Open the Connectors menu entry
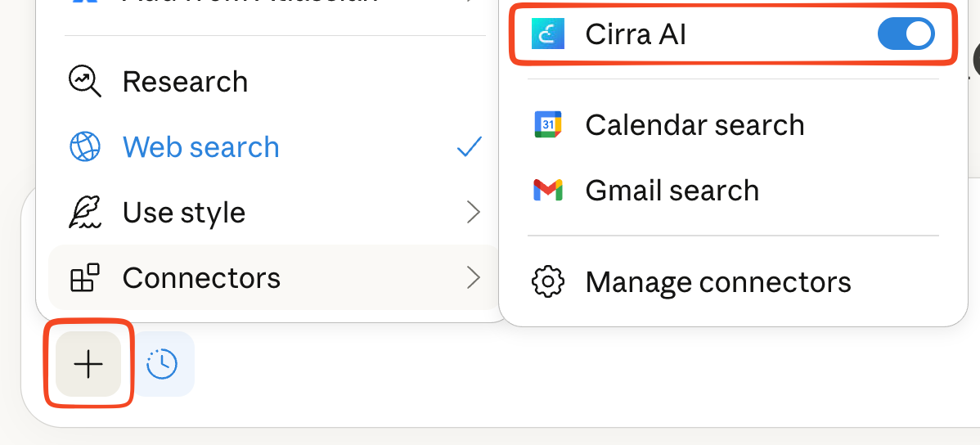The image size is (980, 445). 201,278
